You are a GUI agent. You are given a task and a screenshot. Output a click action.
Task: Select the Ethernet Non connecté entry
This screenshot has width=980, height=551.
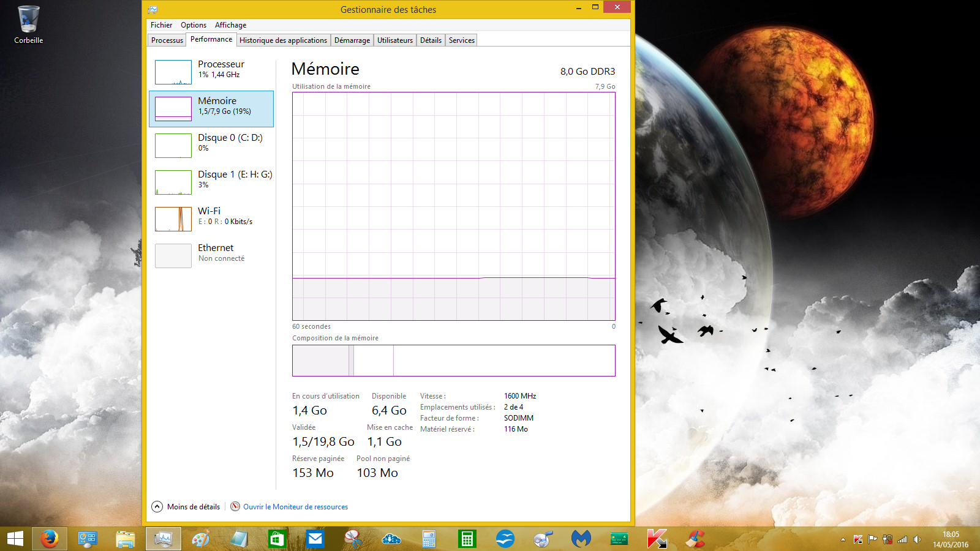pos(211,256)
